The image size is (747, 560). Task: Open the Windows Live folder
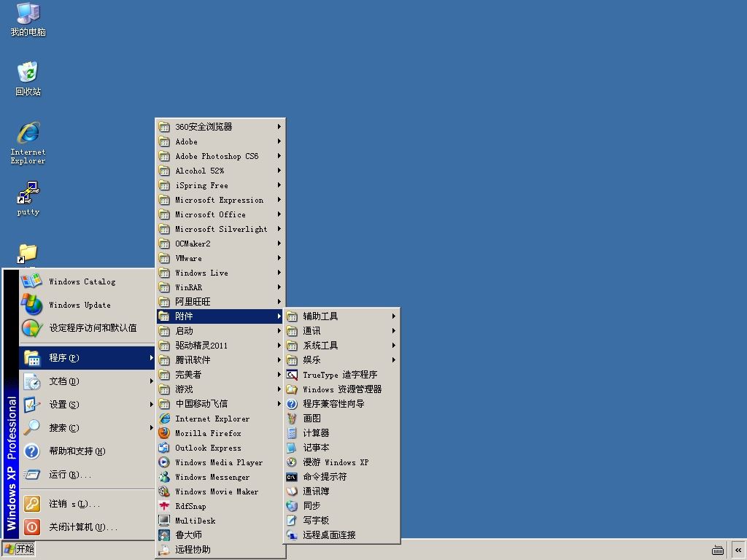pyautogui.click(x=220, y=273)
